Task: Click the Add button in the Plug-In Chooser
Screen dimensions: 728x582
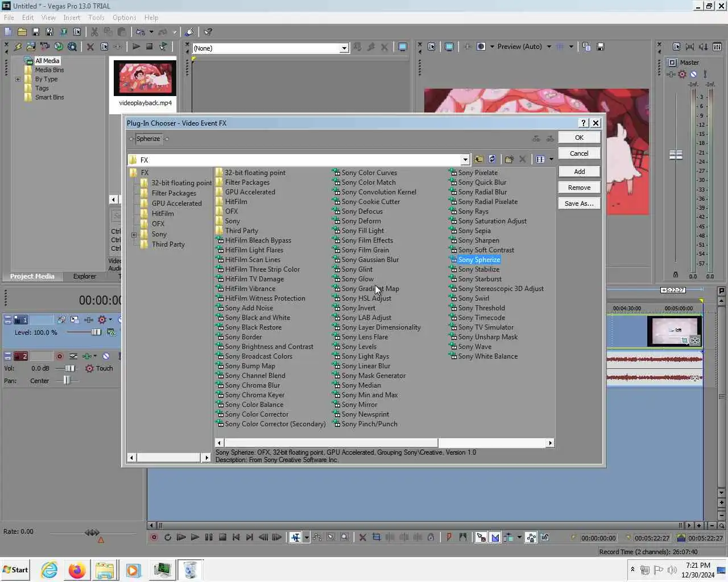Action: tap(579, 172)
